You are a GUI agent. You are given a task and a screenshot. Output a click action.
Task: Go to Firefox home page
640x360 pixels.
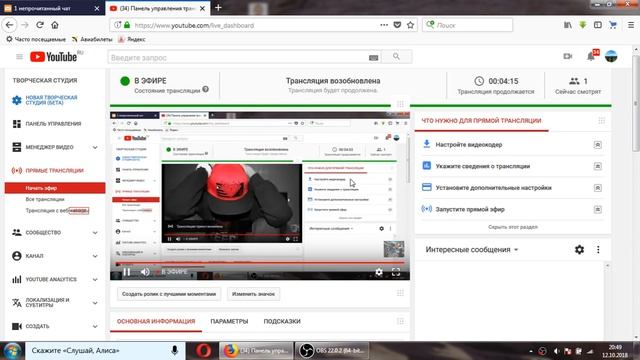55,25
